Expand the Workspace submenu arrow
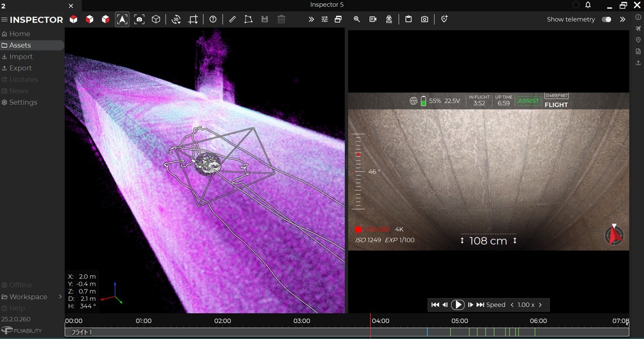644x339 pixels. point(60,297)
